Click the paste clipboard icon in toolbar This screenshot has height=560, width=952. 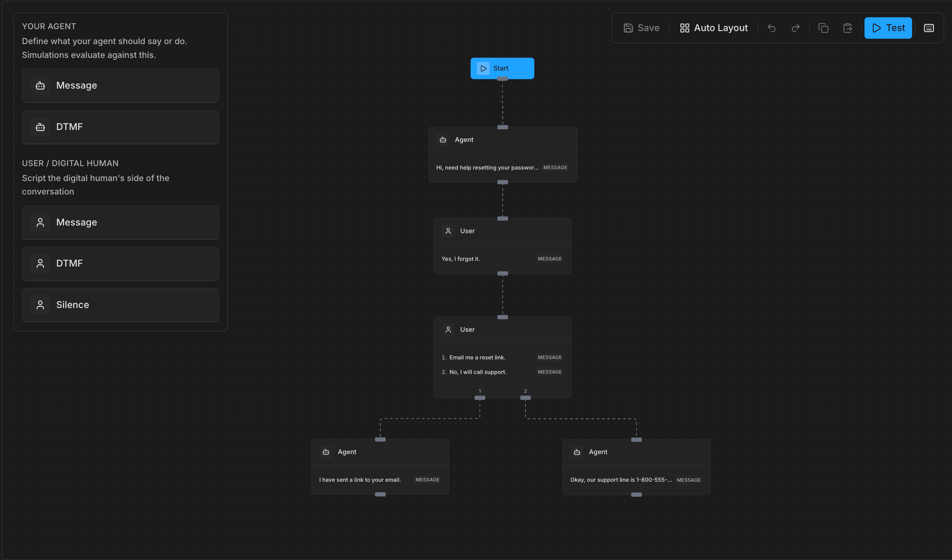[x=848, y=28]
